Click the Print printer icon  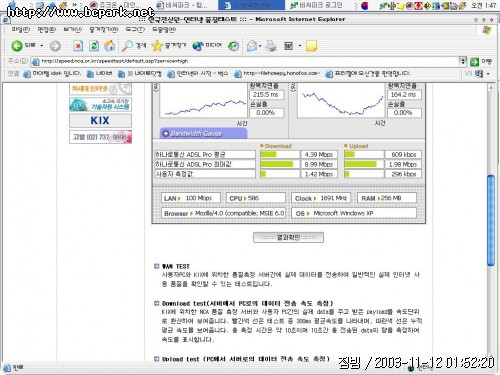click(x=271, y=46)
